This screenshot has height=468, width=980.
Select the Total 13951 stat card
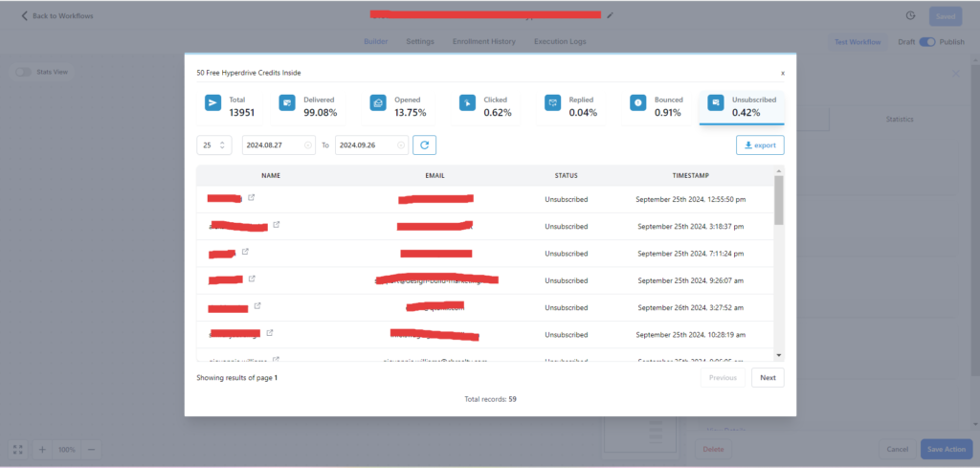click(x=231, y=107)
